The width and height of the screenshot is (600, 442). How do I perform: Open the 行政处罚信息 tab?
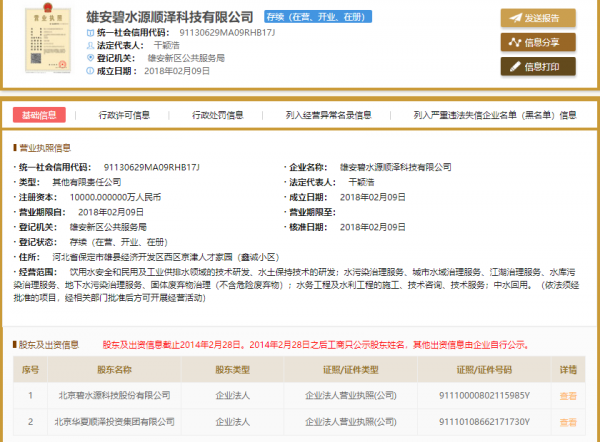pyautogui.click(x=217, y=115)
